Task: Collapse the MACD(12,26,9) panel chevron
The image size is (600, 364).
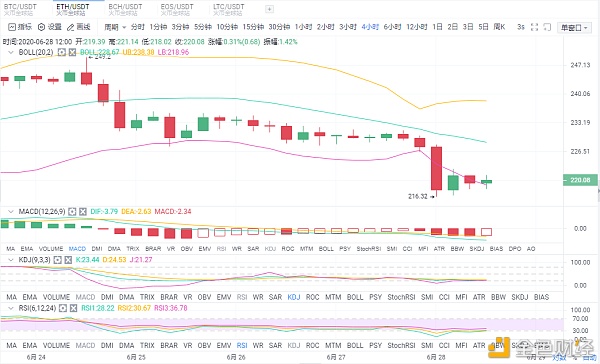Action: pyautogui.click(x=11, y=211)
